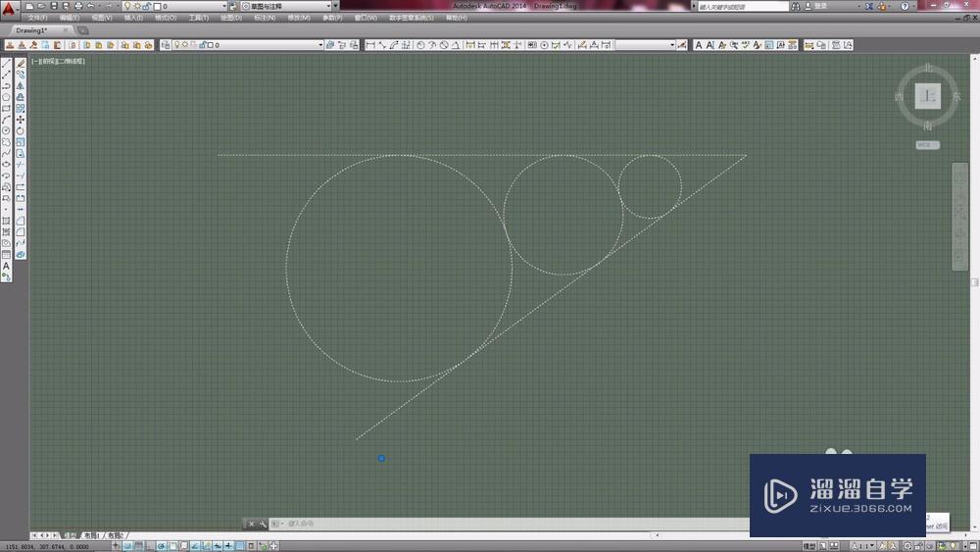Click the Plot/Print icon in quick access
Viewport: 980px width, 552px height.
[78, 6]
